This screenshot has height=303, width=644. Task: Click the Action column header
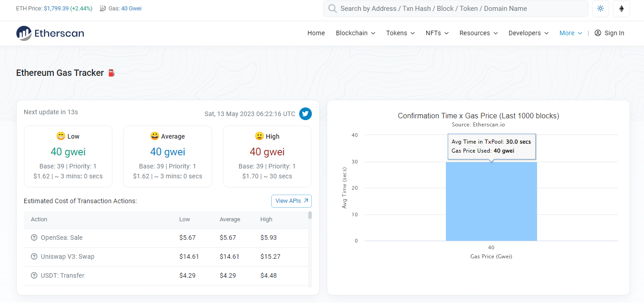point(39,219)
